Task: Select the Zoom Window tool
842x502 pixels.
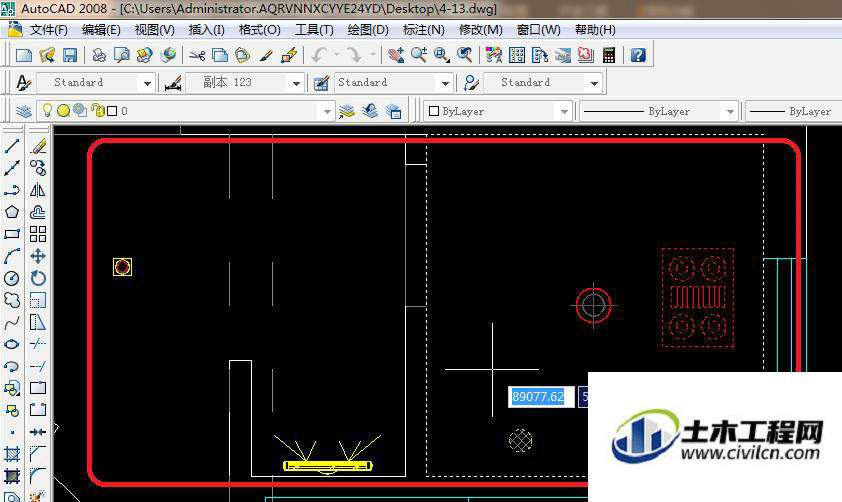Action: tap(442, 55)
